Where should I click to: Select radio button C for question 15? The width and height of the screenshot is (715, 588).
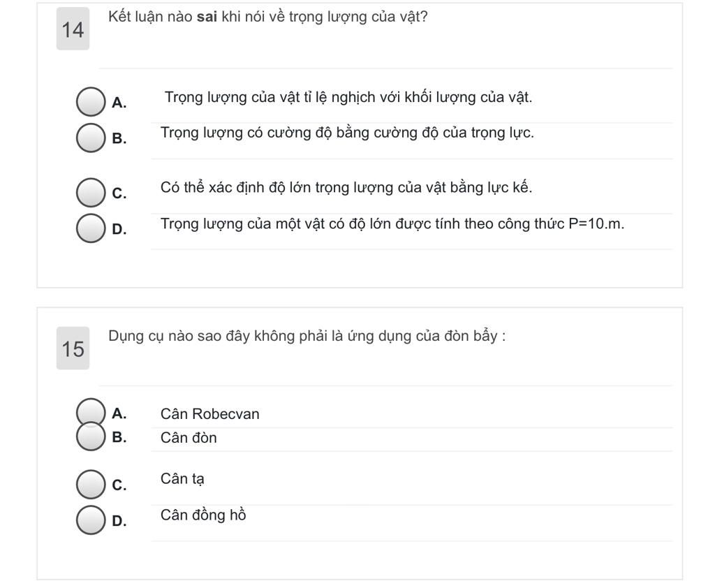click(91, 484)
